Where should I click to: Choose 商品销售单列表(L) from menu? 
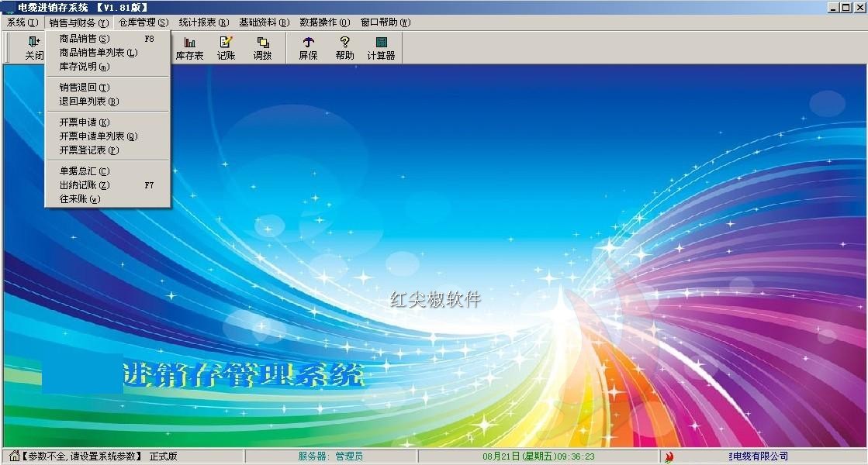coord(107,53)
